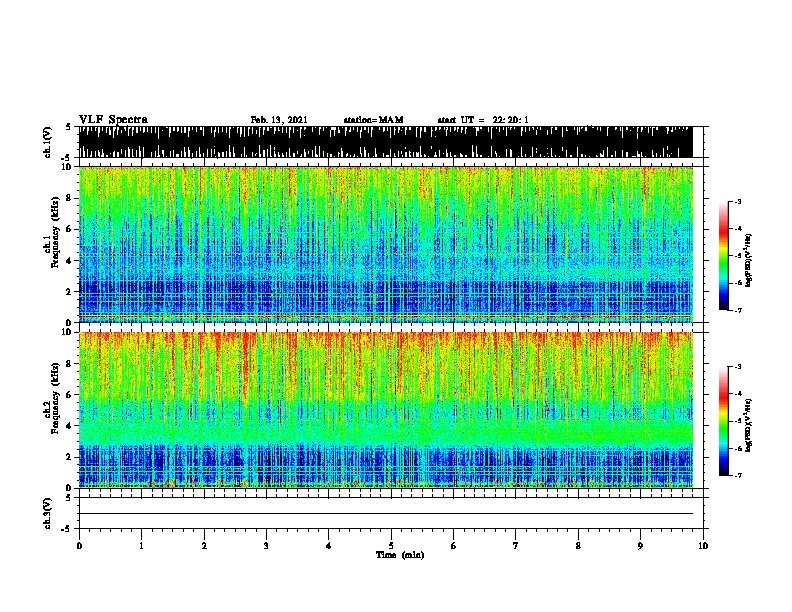
Task: Click the "4" kHz tick of ch.2 spectrogram
Action: [x=70, y=426]
